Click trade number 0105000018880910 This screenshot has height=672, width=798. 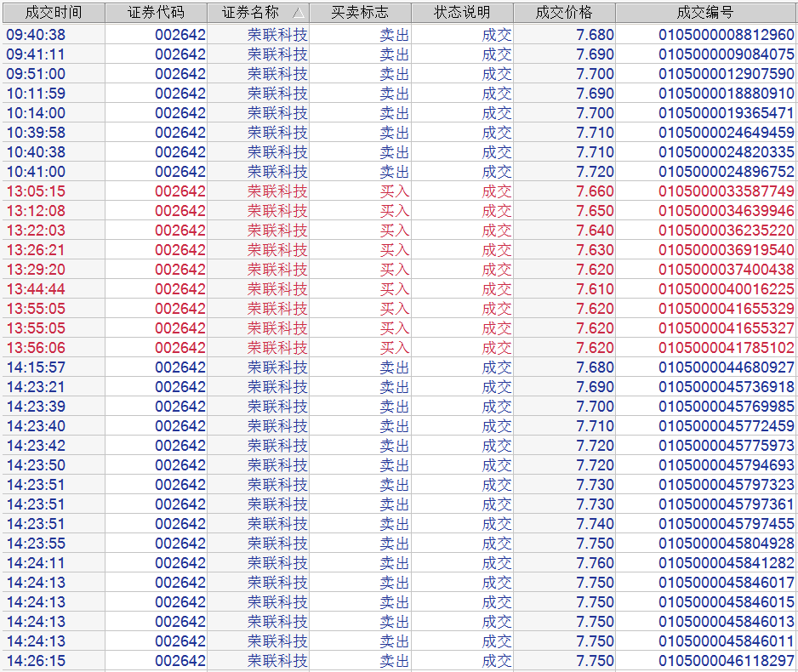point(727,94)
